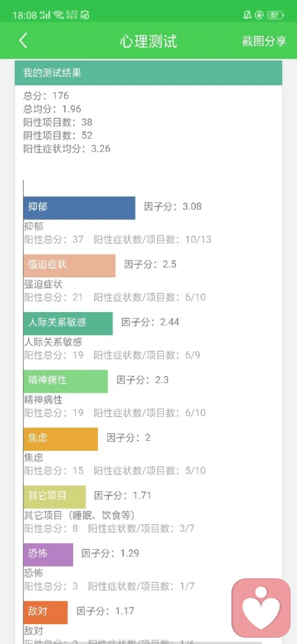Click the purple 恐怖 bar
The height and width of the screenshot is (644, 297).
[48, 555]
